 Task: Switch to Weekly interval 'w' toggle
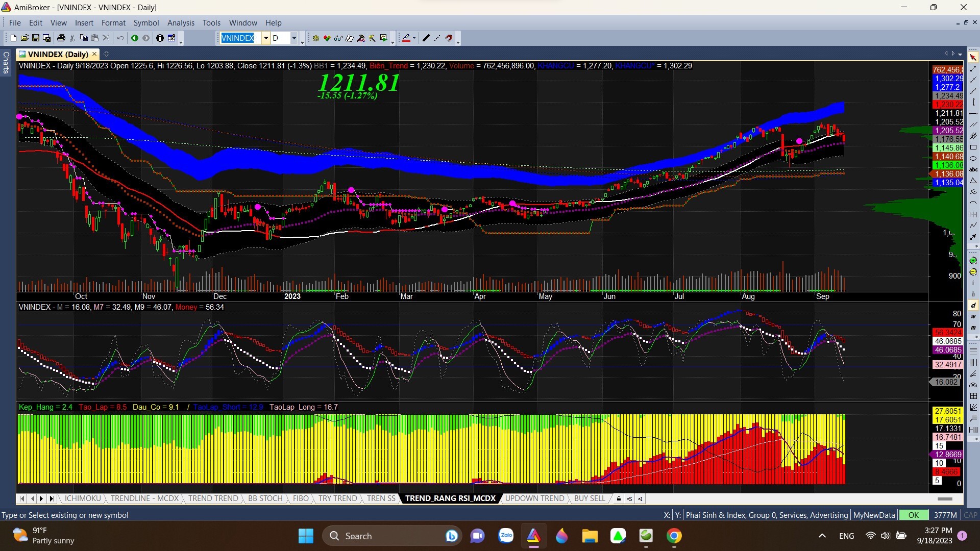coord(973,316)
